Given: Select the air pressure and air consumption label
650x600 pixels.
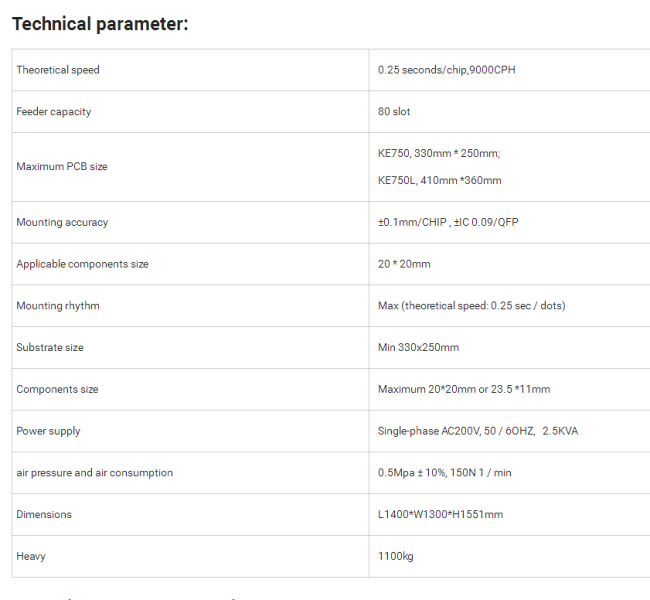Looking at the screenshot, I should [95, 473].
